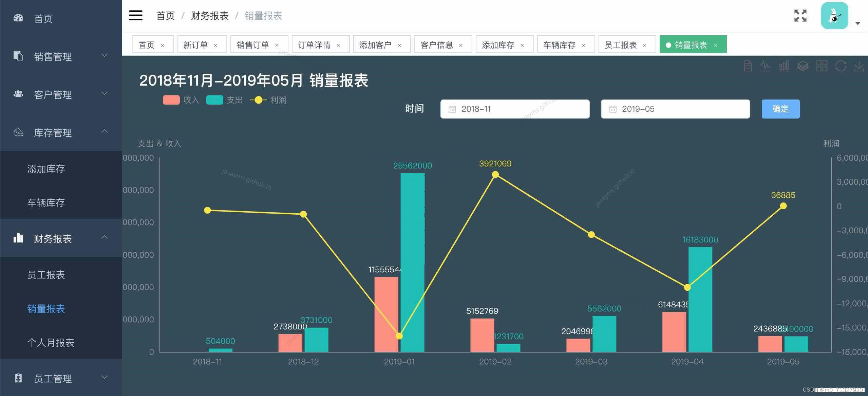The height and width of the screenshot is (396, 868).
Task: Open 添加库存 in sidebar
Action: click(61, 168)
